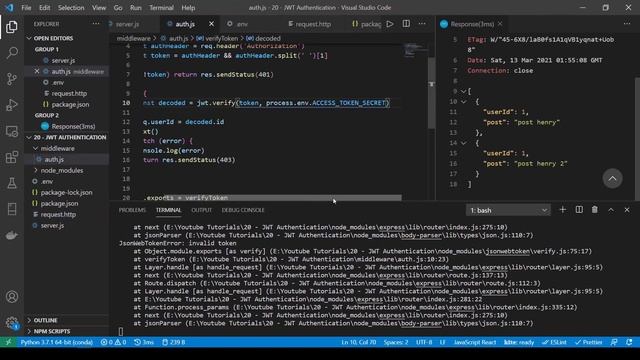Add a new terminal with plus icon
This screenshot has height=360, width=640.
pos(562,210)
